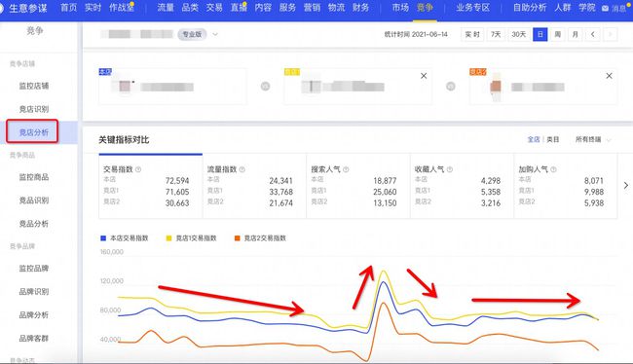Expand the 专业版 version dropdown arrow
This screenshot has width=633, height=364.
215,34
